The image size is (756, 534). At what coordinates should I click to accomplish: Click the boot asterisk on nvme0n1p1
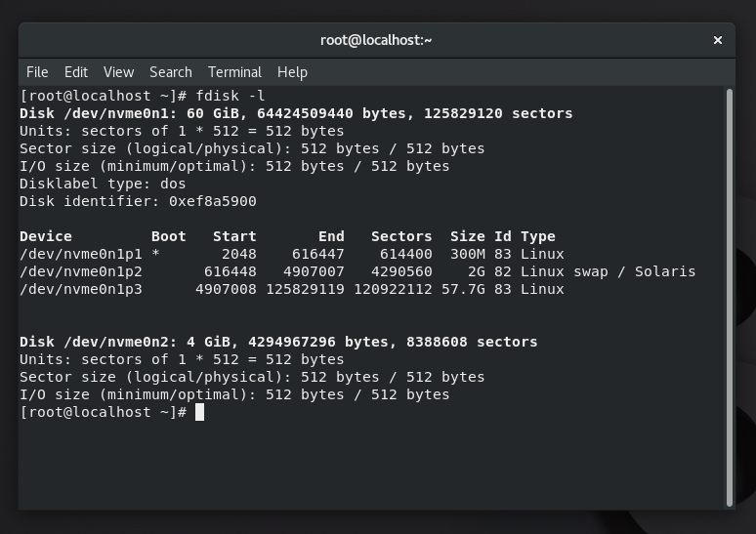tap(155, 254)
